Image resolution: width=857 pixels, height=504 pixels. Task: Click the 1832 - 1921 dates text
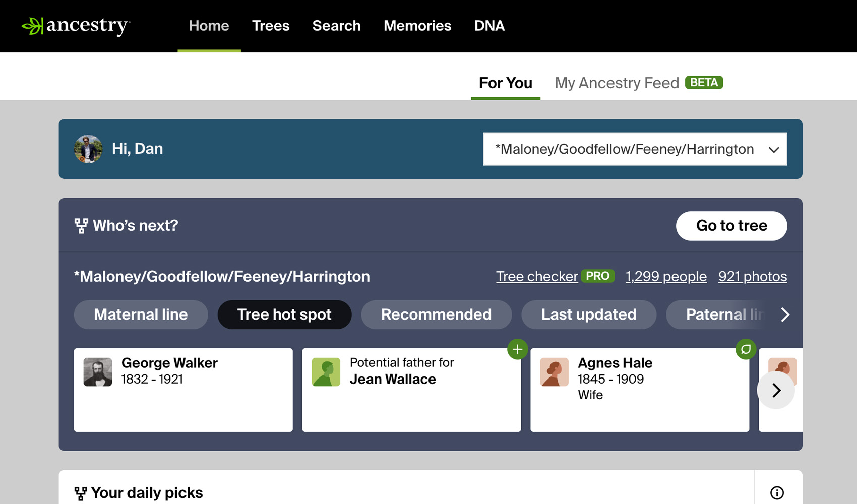tap(152, 379)
